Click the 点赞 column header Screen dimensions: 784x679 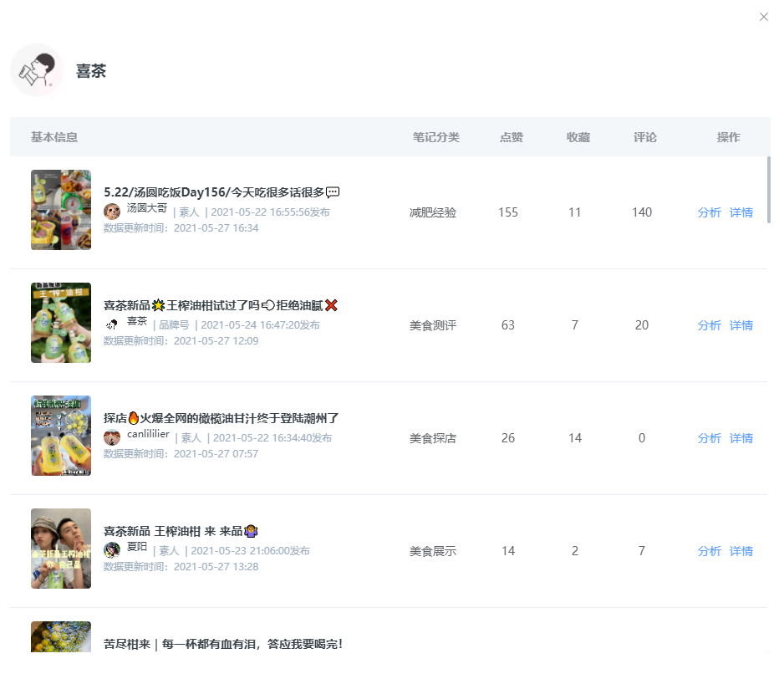pos(512,137)
